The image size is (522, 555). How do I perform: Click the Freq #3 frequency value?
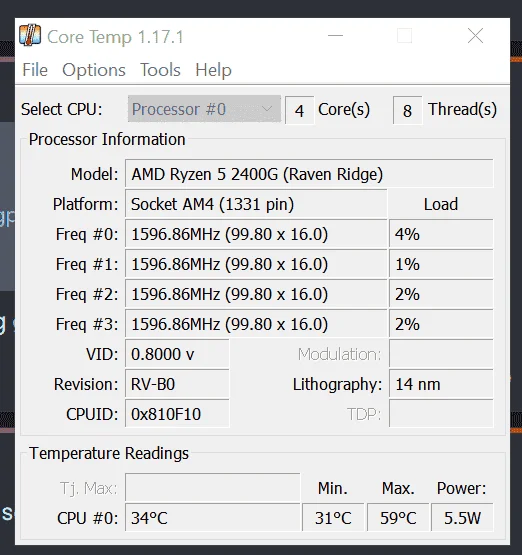(x=256, y=324)
